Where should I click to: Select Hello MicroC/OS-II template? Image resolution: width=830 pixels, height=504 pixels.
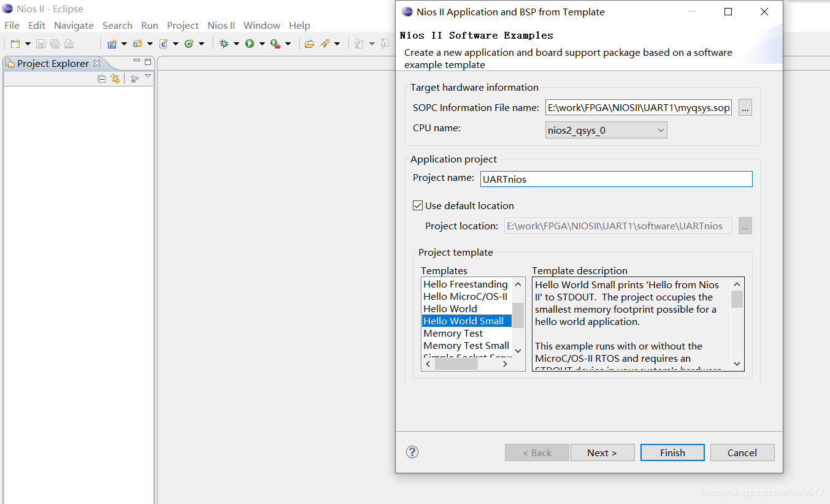click(x=466, y=296)
